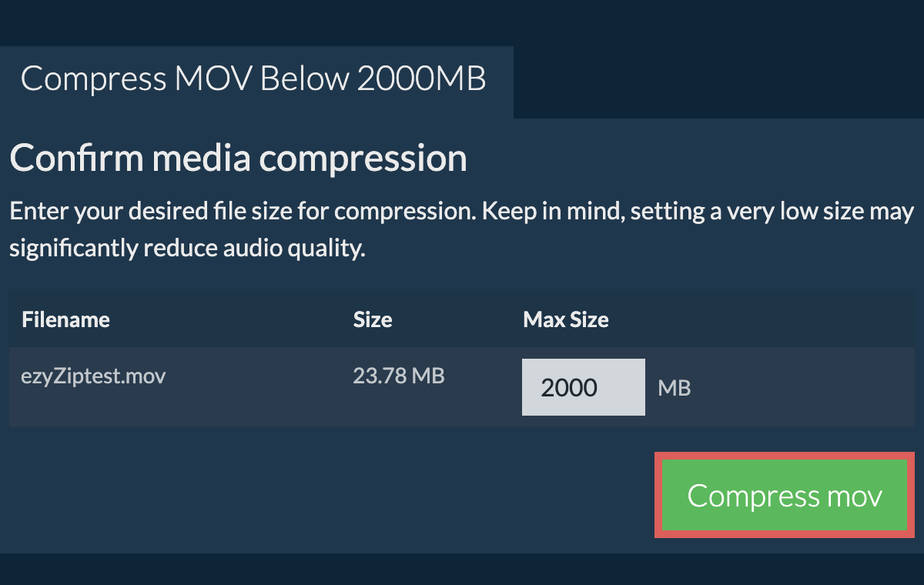Click the 'significantly reduce audio quality' text line
The height and width of the screenshot is (585, 924).
pyautogui.click(x=186, y=249)
